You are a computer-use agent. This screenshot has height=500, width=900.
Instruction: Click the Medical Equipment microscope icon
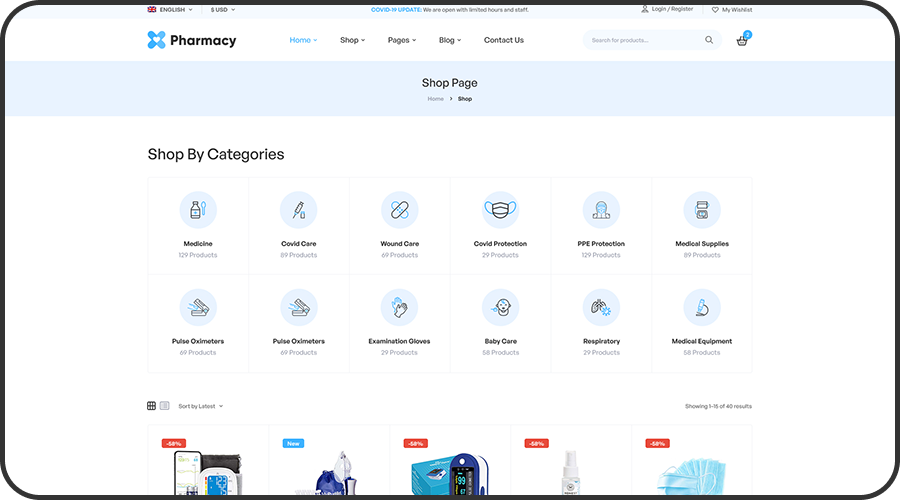(702, 308)
